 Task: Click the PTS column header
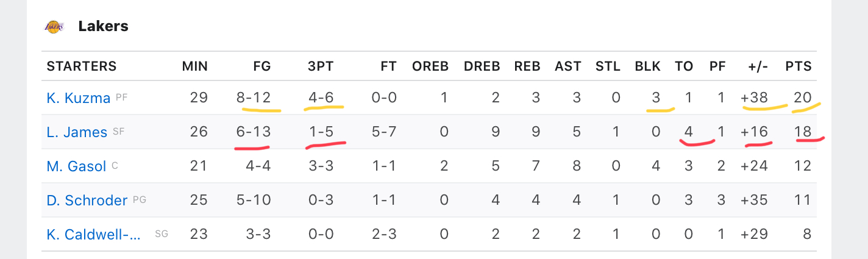(x=799, y=66)
